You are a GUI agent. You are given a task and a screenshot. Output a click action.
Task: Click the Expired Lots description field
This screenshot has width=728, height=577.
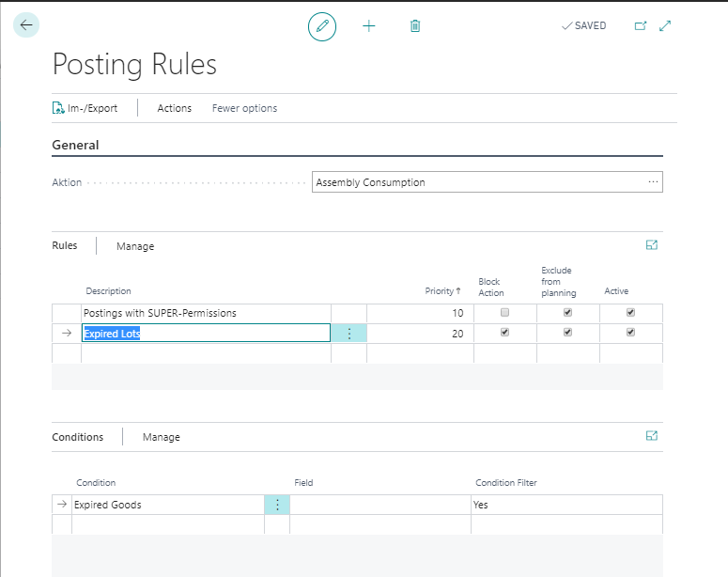[206, 333]
